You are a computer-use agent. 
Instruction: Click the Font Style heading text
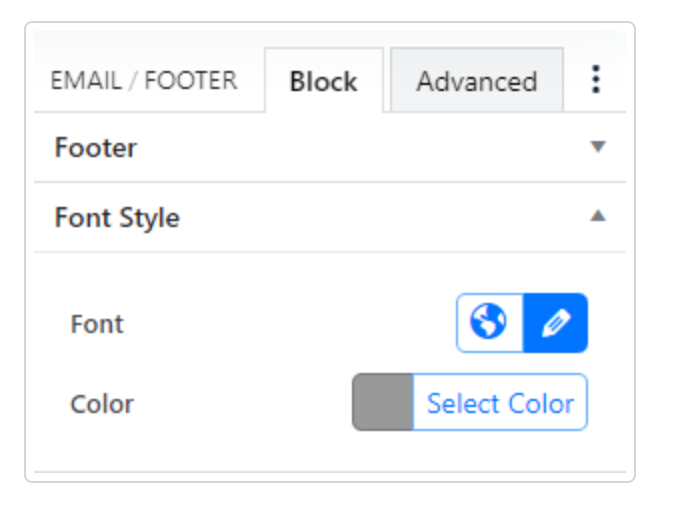(117, 217)
